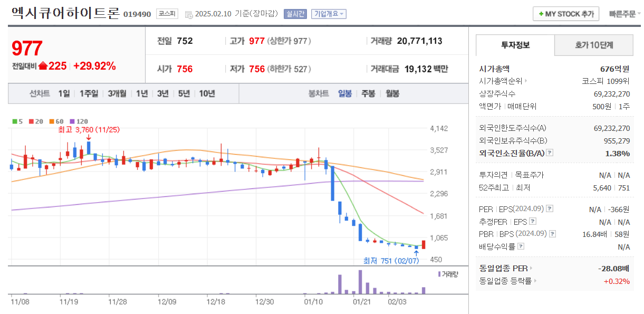Image resolution: width=644 pixels, height=314 pixels.
Task: Click the 최고 3,760 (11/25) chart annotation
Action: (90, 129)
